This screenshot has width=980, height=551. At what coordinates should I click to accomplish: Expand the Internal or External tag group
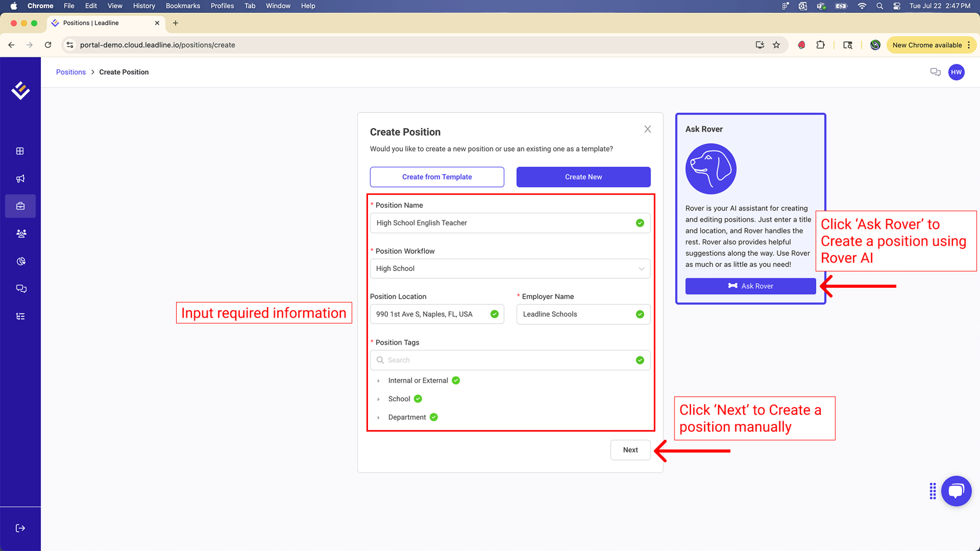coord(379,381)
